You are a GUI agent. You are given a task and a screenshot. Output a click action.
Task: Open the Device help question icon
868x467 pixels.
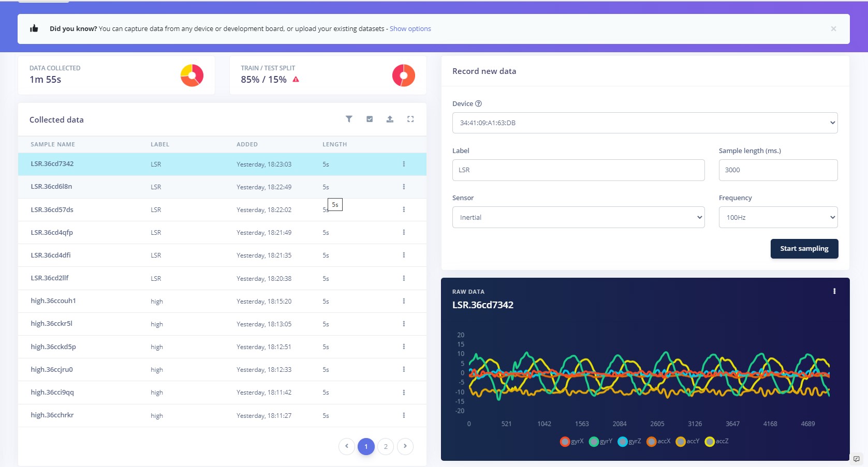tap(478, 103)
